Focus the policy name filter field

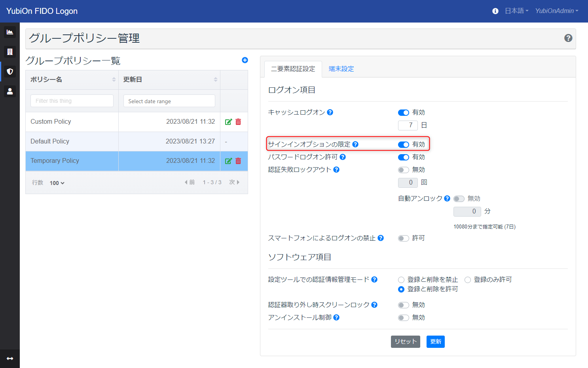tap(72, 101)
